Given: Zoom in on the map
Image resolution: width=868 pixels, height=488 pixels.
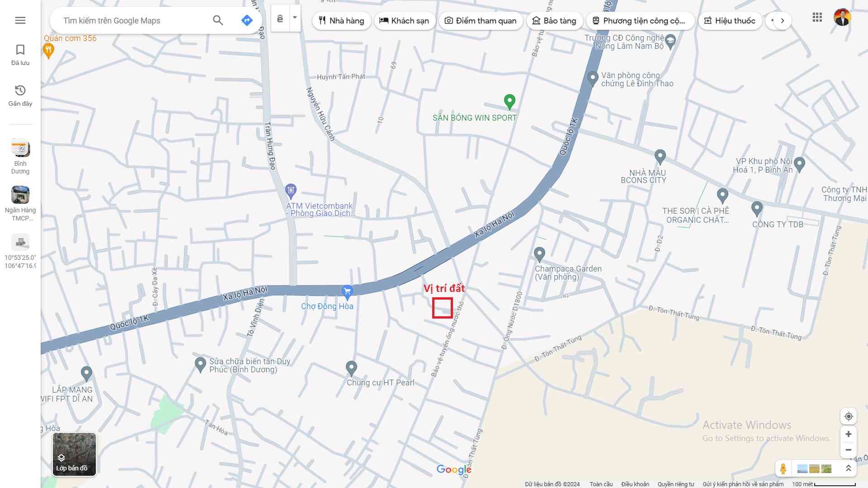Looking at the screenshot, I should click(849, 434).
